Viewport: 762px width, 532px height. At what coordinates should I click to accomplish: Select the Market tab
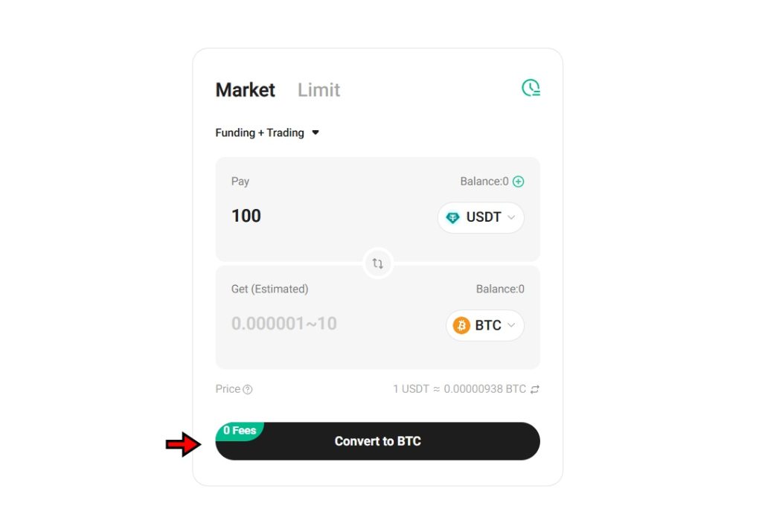tap(245, 89)
